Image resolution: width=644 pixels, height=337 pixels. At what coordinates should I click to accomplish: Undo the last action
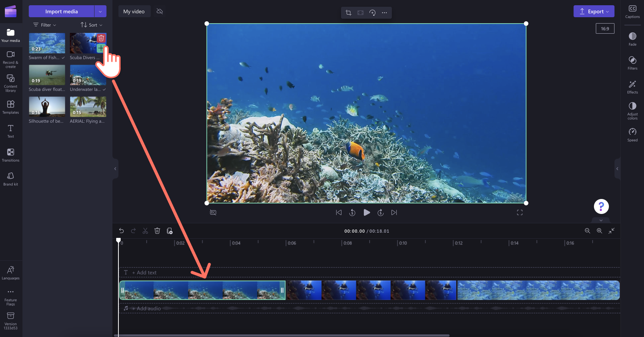121,231
